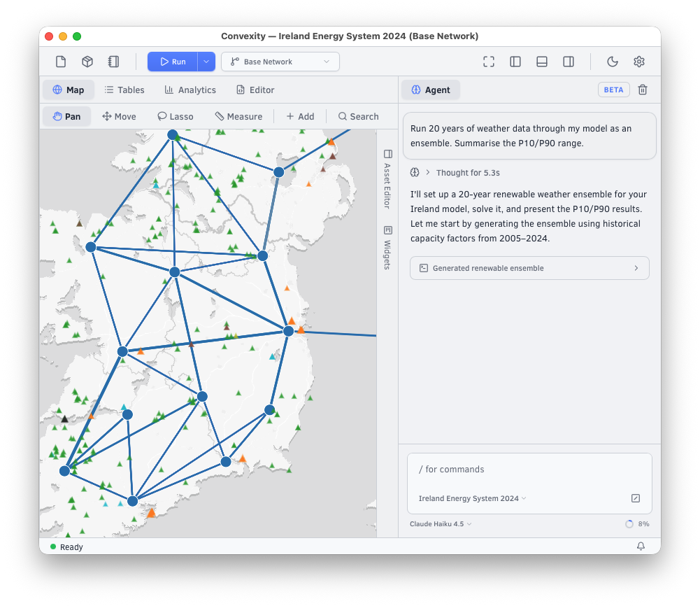Click the notifications bell in status bar
This screenshot has height=606, width=700.
641,547
